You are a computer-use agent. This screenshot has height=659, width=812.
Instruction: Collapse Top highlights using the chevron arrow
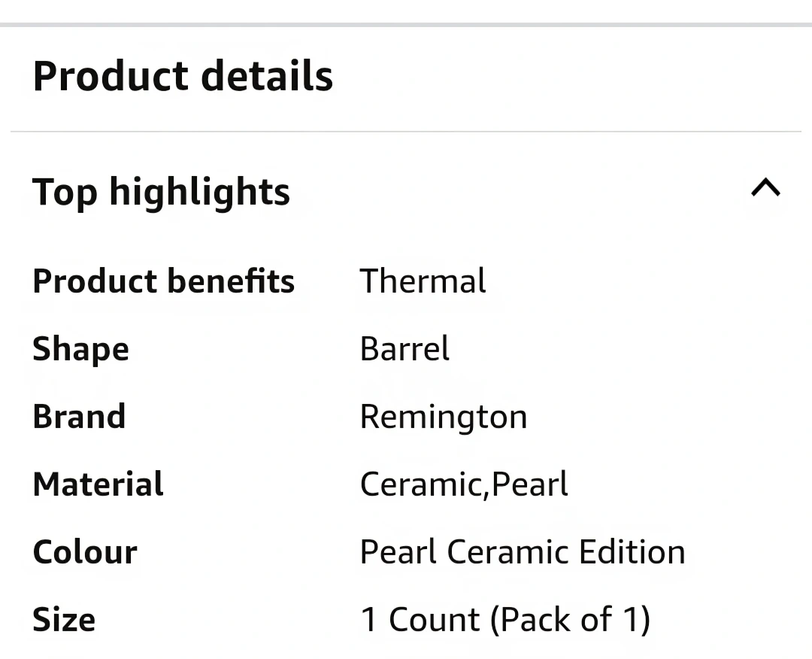765,188
